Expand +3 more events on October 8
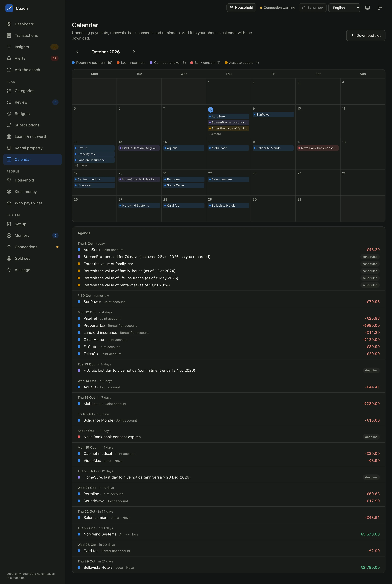This screenshot has height=584, width=392. point(215,134)
